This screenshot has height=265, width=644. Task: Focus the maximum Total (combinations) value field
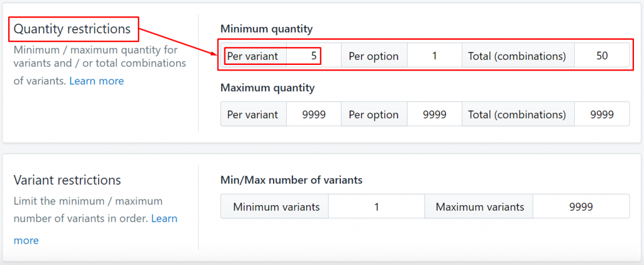coord(601,115)
